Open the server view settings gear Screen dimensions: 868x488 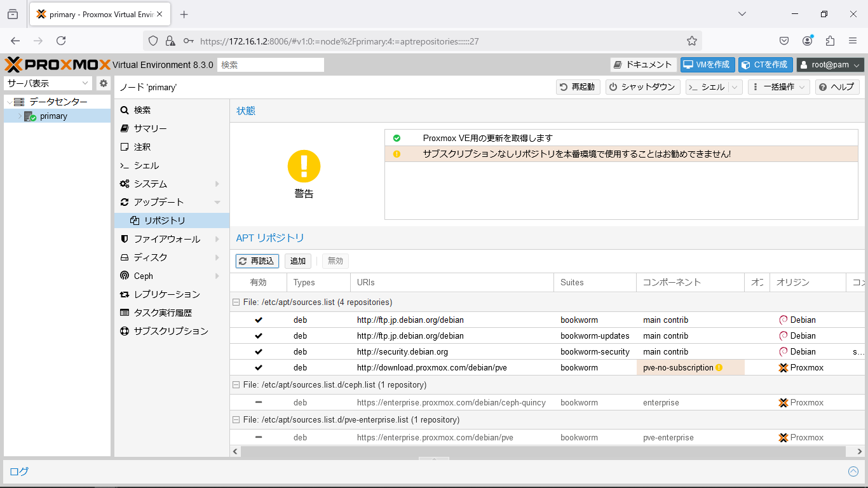point(104,83)
